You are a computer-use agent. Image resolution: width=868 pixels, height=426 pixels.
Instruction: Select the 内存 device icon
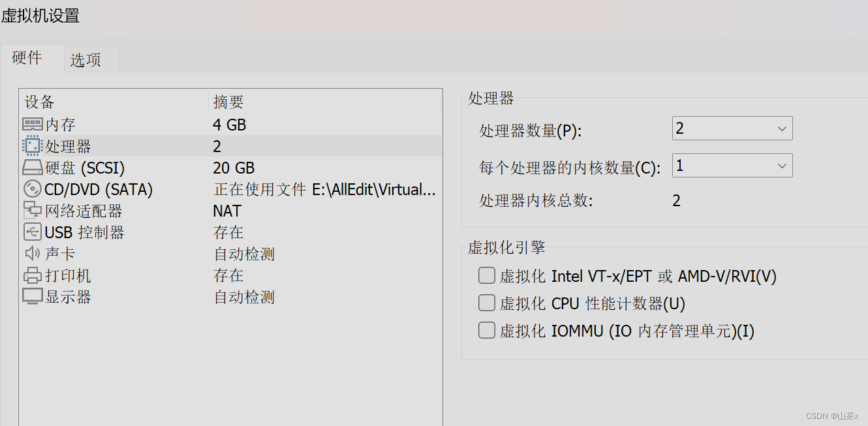[x=32, y=124]
